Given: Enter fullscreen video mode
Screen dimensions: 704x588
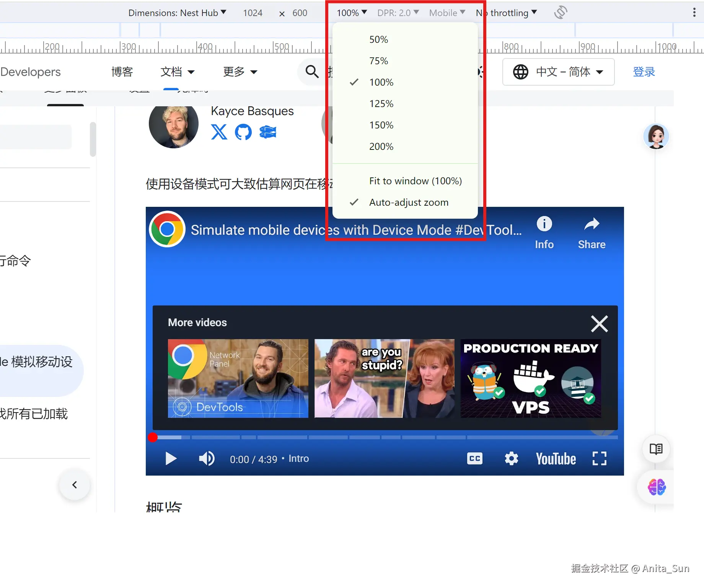Looking at the screenshot, I should point(599,458).
